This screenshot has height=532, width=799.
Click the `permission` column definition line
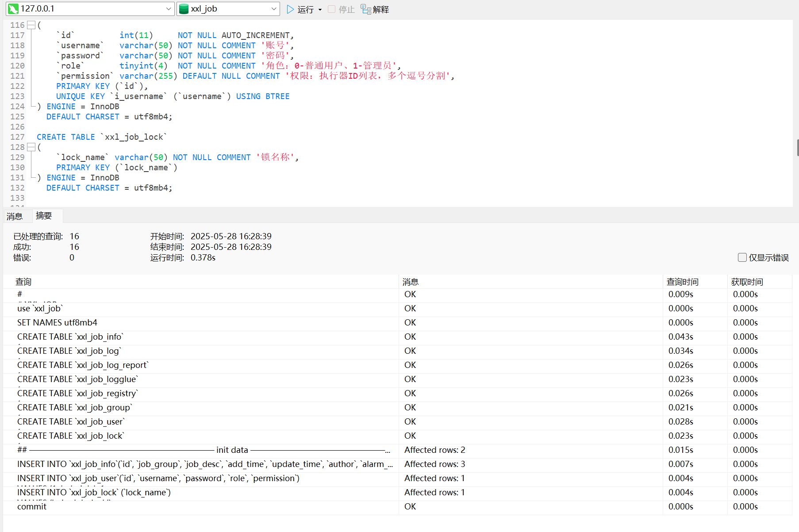point(255,76)
